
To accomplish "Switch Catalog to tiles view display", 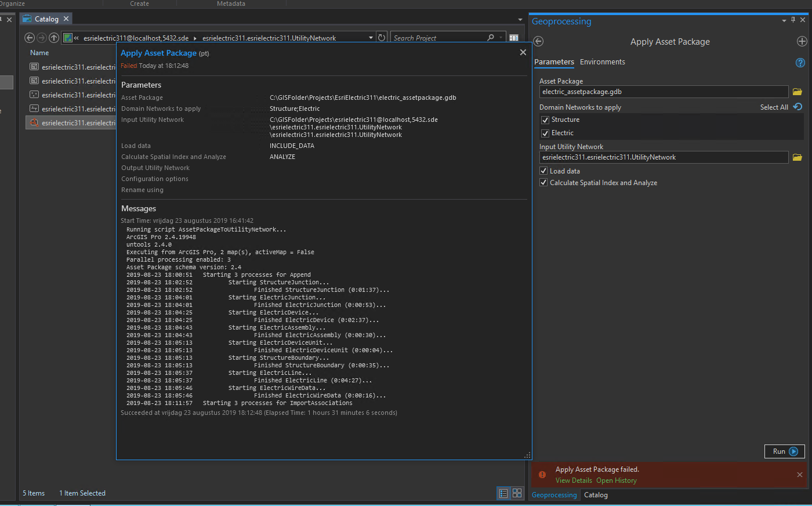I will tap(517, 493).
